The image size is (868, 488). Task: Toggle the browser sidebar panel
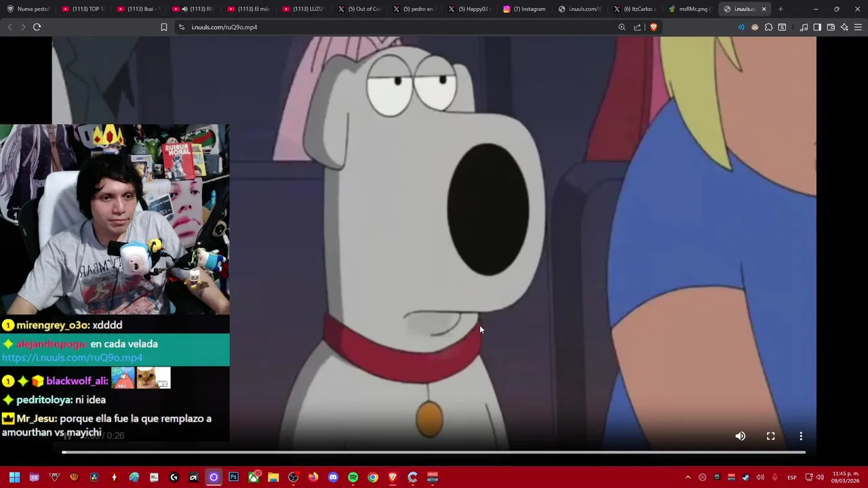817,27
